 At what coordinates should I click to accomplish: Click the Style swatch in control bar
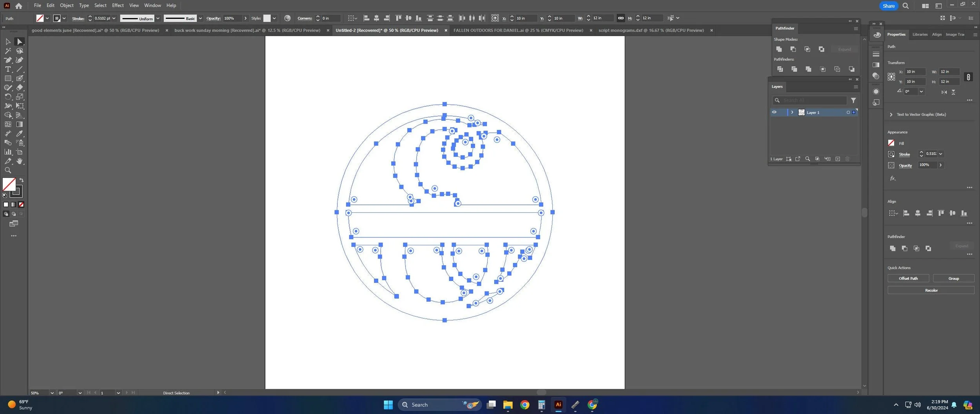(267, 18)
